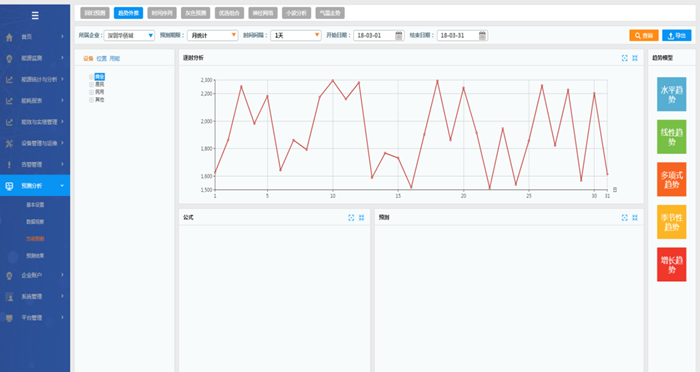This screenshot has height=372, width=700.
Task: Select the 用能 tab in tree panel
Action: (115, 59)
